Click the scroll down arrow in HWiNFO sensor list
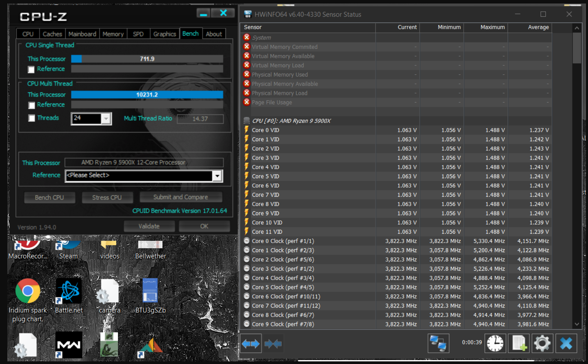The width and height of the screenshot is (588, 364). tap(577, 324)
